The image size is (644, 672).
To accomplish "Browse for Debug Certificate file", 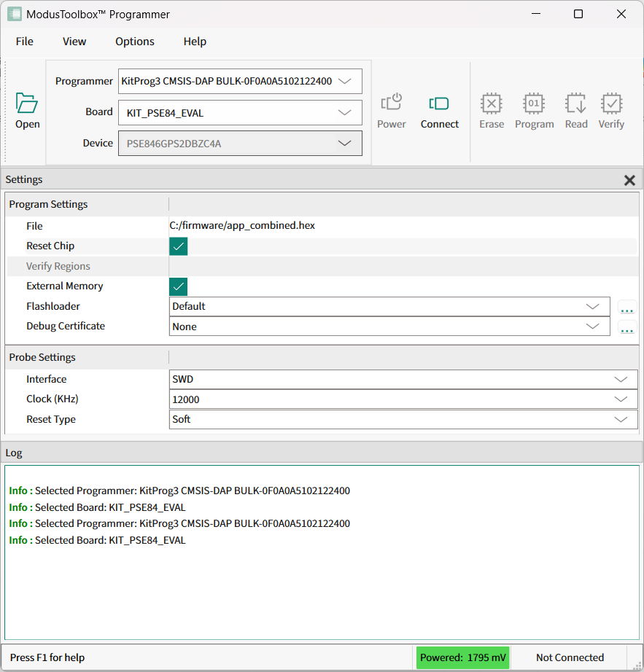I will 626,327.
